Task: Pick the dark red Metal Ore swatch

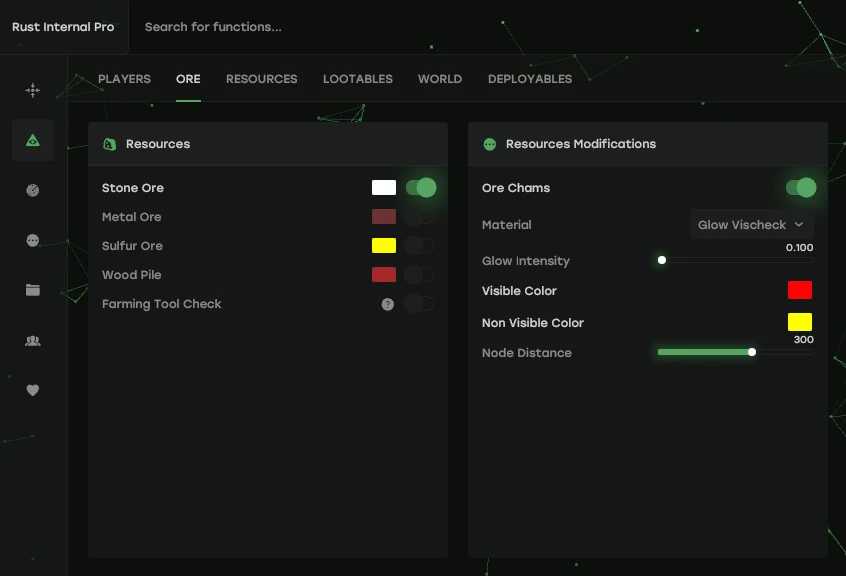Action: [384, 217]
